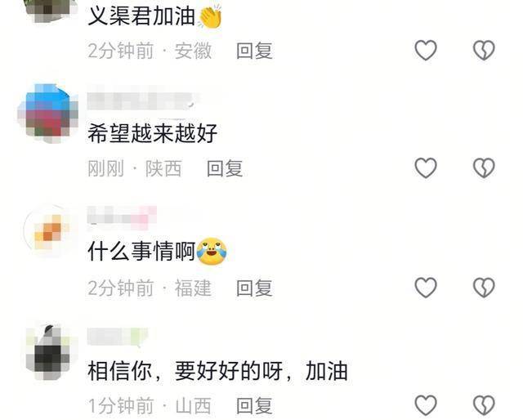Like the 希望越来越好 comment
The image size is (523, 420).
[x=426, y=168]
